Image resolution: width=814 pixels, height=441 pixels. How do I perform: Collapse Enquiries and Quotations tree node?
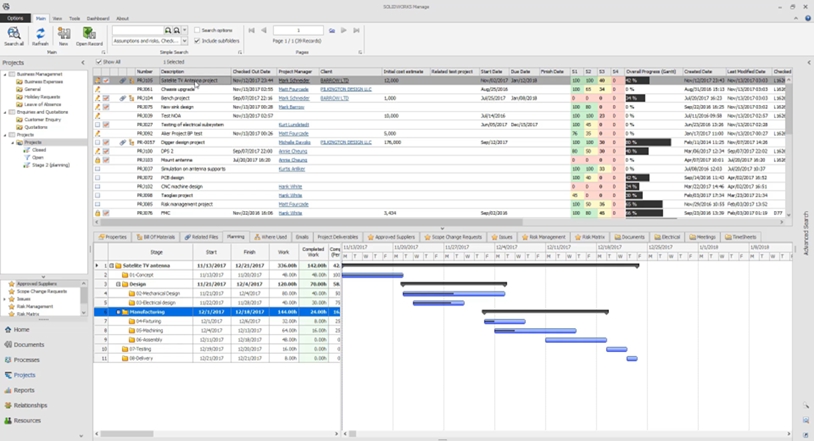tap(5, 112)
